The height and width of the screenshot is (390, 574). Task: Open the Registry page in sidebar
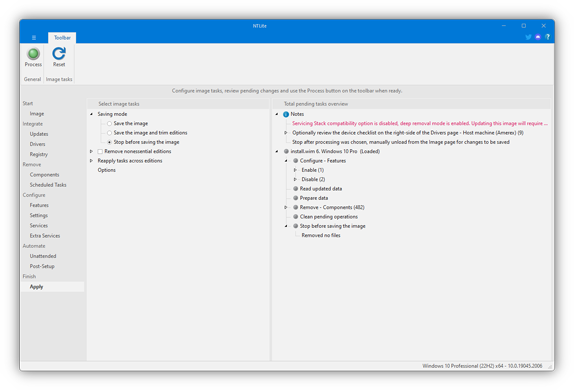[x=39, y=155]
